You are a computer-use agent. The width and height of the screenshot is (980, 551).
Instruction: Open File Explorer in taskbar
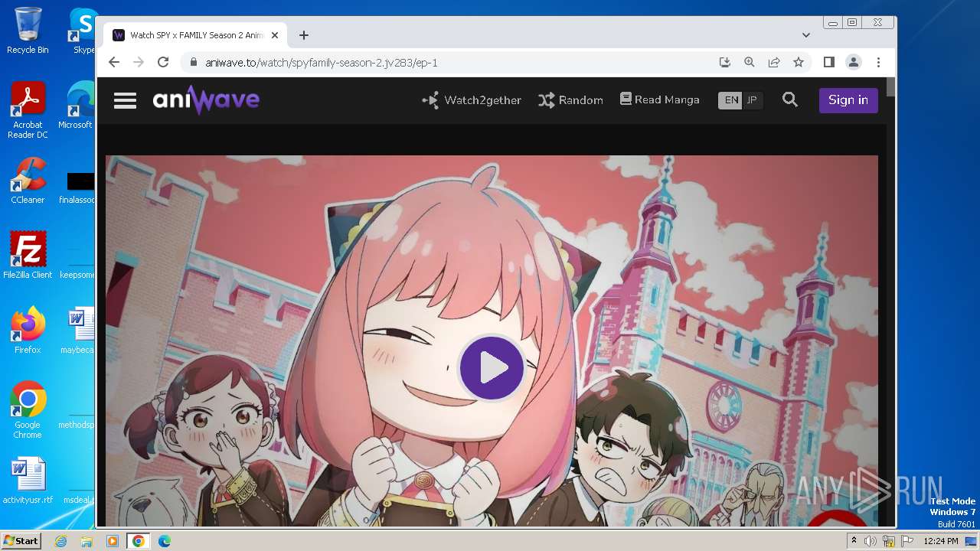pos(87,541)
